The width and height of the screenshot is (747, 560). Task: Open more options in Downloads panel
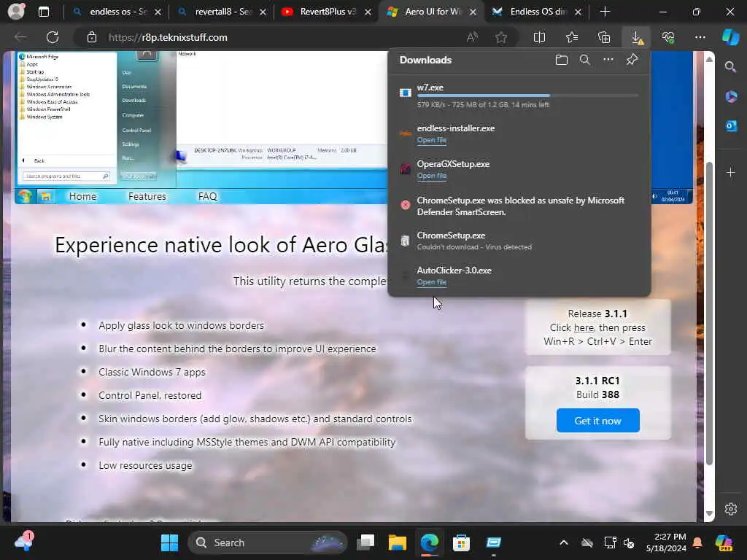point(608,60)
